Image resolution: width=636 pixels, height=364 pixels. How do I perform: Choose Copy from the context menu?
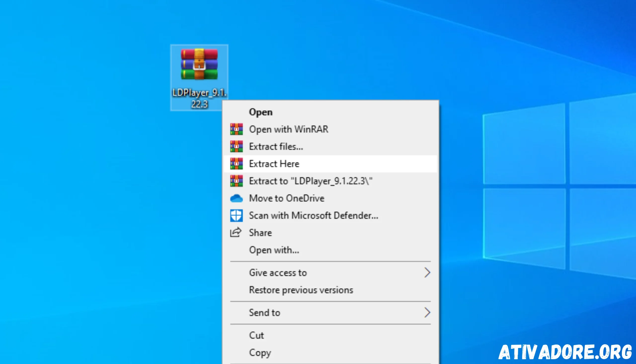pos(330,353)
